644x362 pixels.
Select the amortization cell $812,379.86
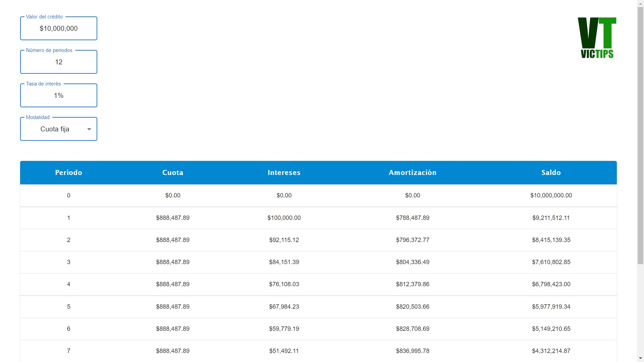pos(413,284)
